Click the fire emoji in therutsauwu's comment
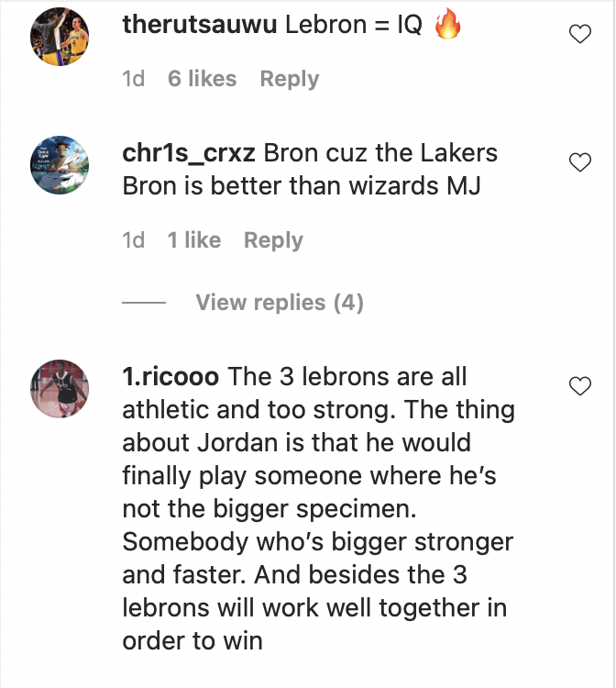 (446, 25)
